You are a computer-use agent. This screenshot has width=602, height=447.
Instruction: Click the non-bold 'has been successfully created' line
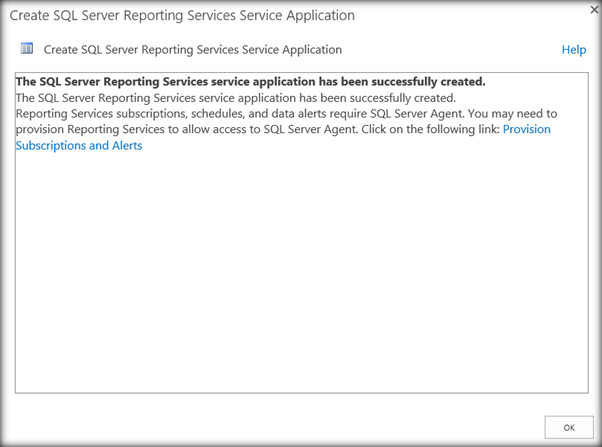click(236, 98)
